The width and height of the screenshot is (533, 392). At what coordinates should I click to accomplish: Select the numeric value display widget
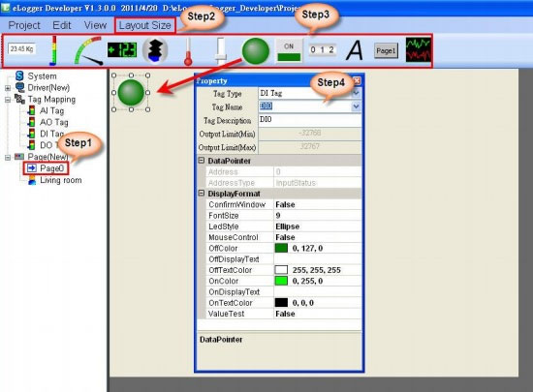click(x=21, y=49)
